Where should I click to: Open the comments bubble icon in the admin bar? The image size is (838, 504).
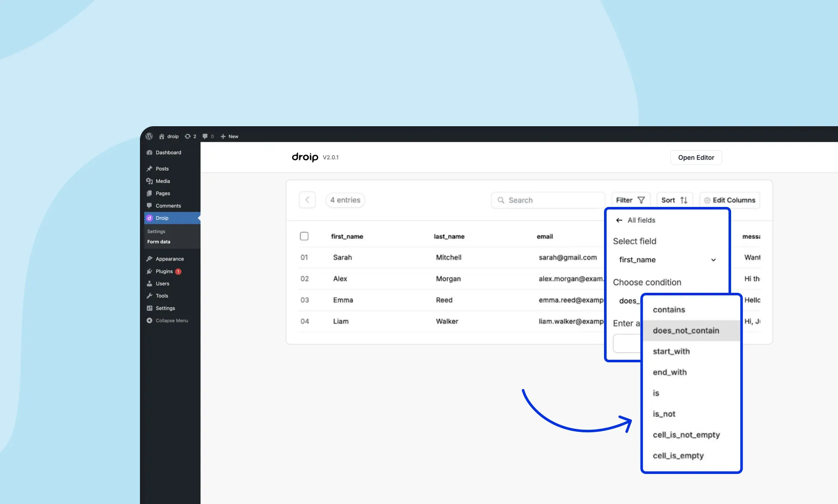(205, 137)
